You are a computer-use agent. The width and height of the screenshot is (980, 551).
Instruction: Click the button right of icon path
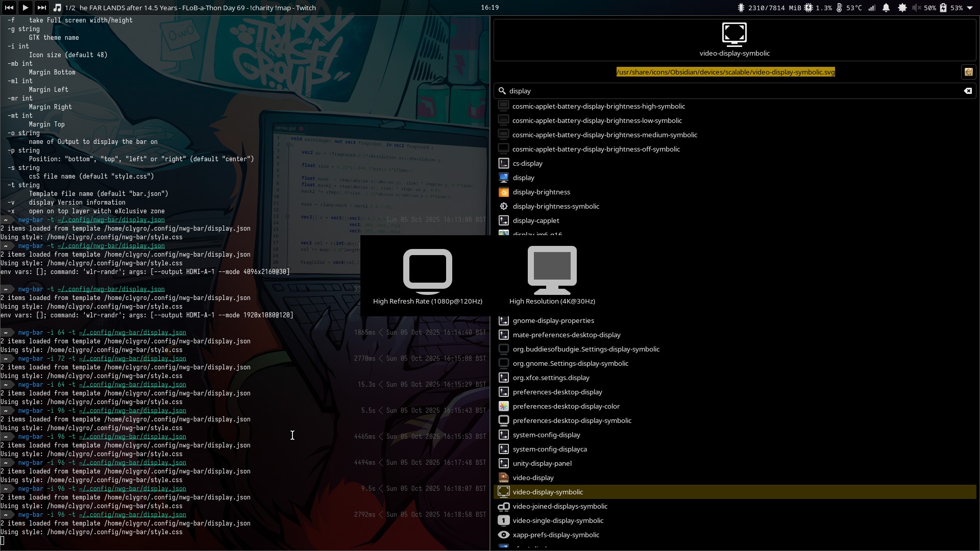coord(968,72)
